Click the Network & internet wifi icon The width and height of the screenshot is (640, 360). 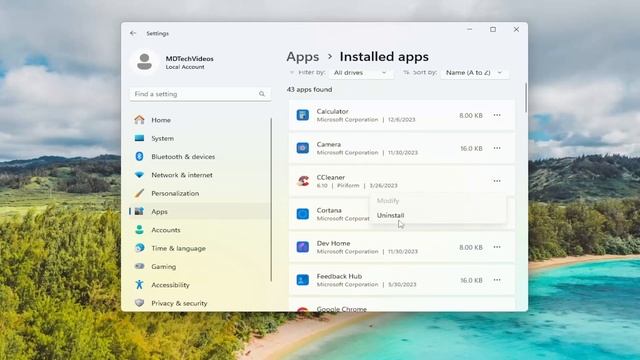point(139,175)
